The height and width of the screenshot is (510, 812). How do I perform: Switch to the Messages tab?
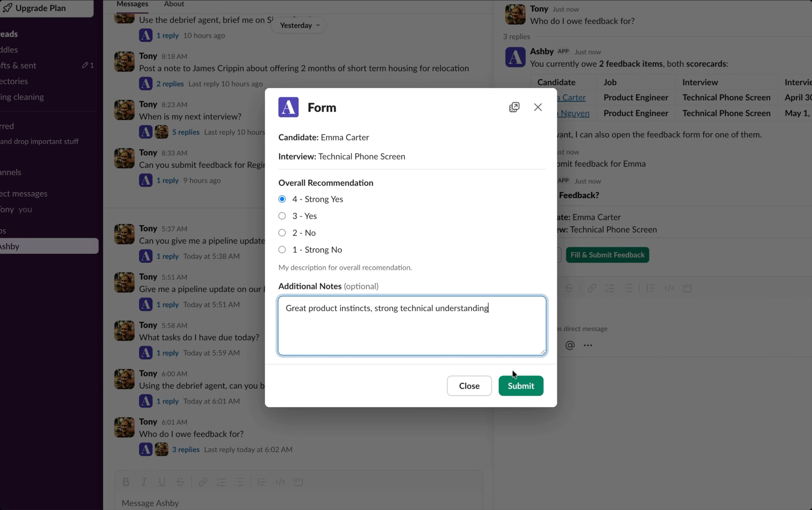(x=132, y=4)
